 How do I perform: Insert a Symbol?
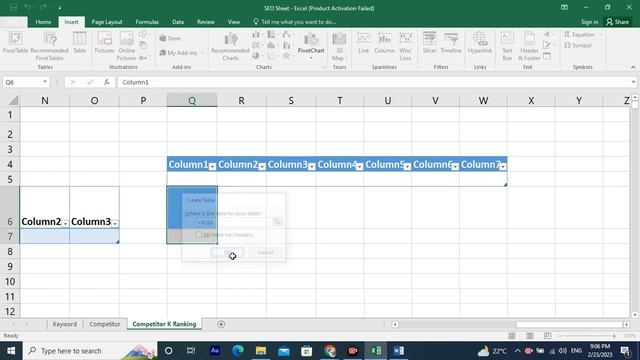(x=578, y=45)
